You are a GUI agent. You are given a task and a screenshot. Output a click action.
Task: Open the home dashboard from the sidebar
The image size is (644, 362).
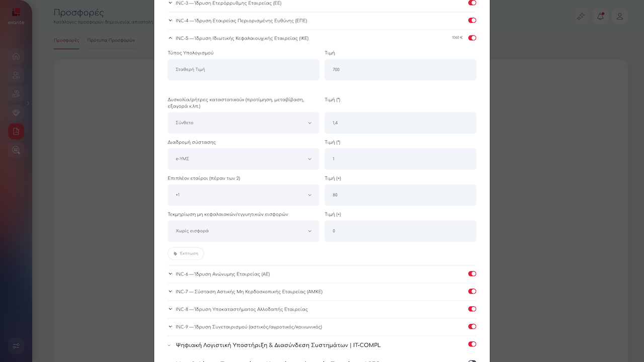(x=16, y=56)
